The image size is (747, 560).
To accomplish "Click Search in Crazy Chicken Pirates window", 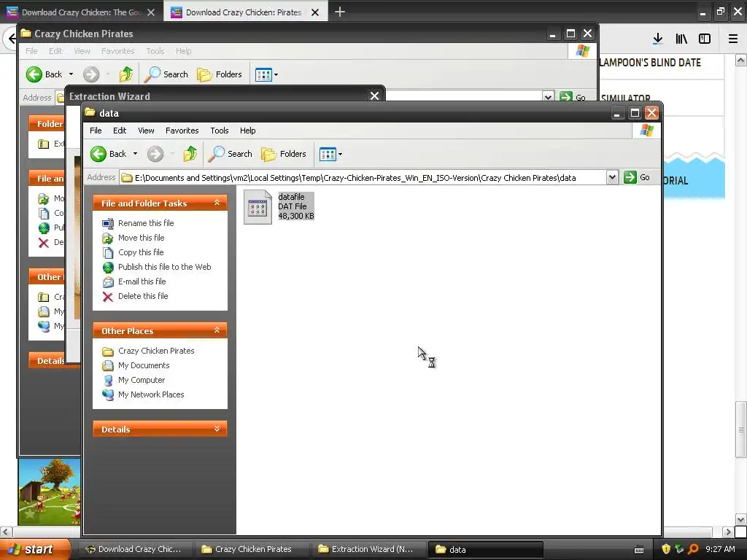I will tap(166, 74).
